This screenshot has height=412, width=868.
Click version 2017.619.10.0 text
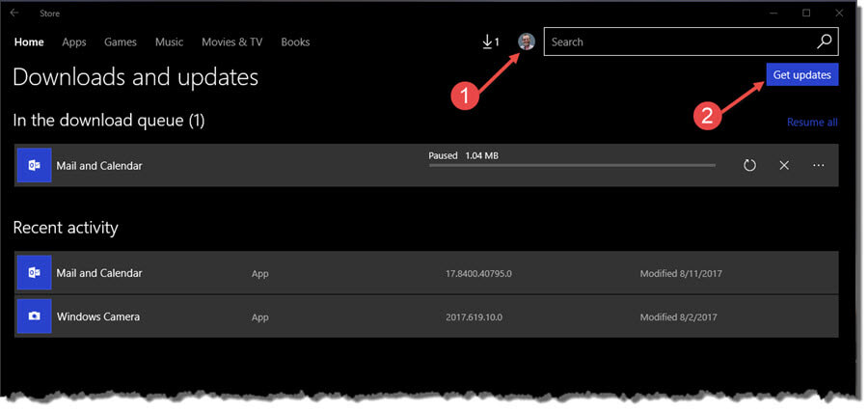(474, 317)
